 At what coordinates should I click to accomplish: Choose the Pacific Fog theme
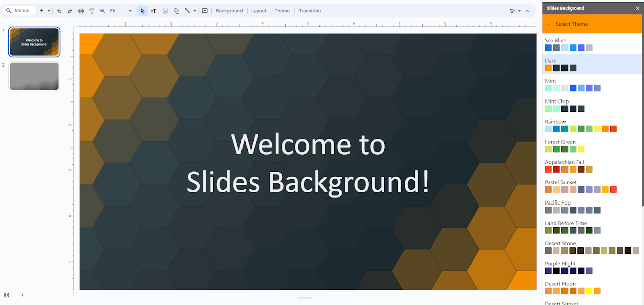point(592,207)
